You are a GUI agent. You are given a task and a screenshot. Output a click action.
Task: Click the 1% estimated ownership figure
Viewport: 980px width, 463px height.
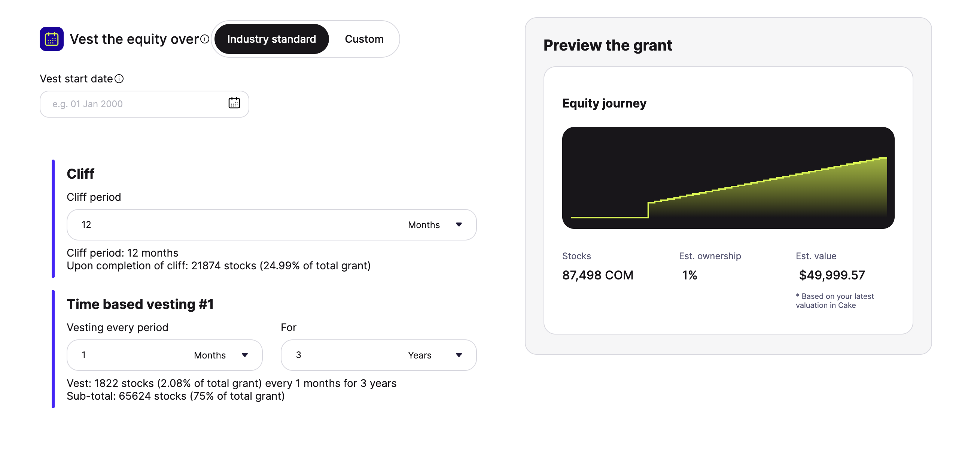click(x=690, y=275)
